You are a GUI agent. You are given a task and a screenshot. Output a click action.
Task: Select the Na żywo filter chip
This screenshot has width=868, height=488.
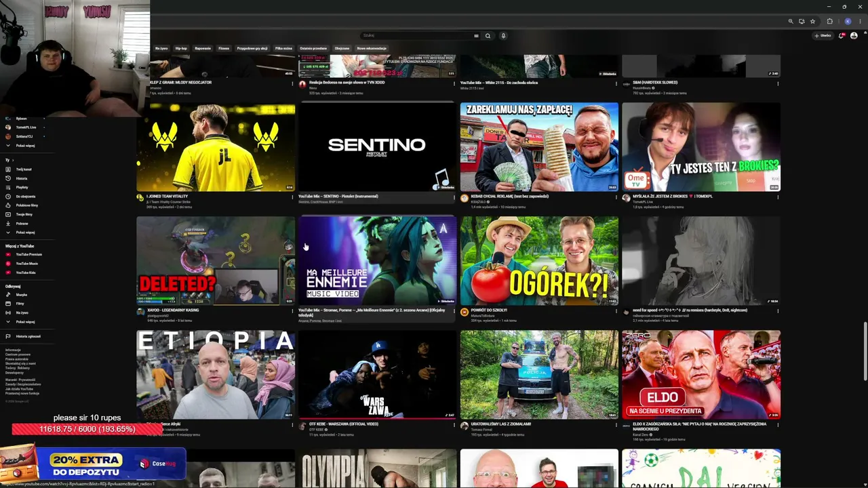[161, 49]
